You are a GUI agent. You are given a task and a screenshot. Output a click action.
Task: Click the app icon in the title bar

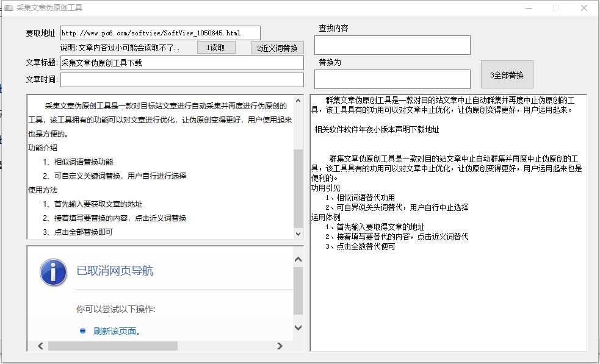(x=9, y=8)
